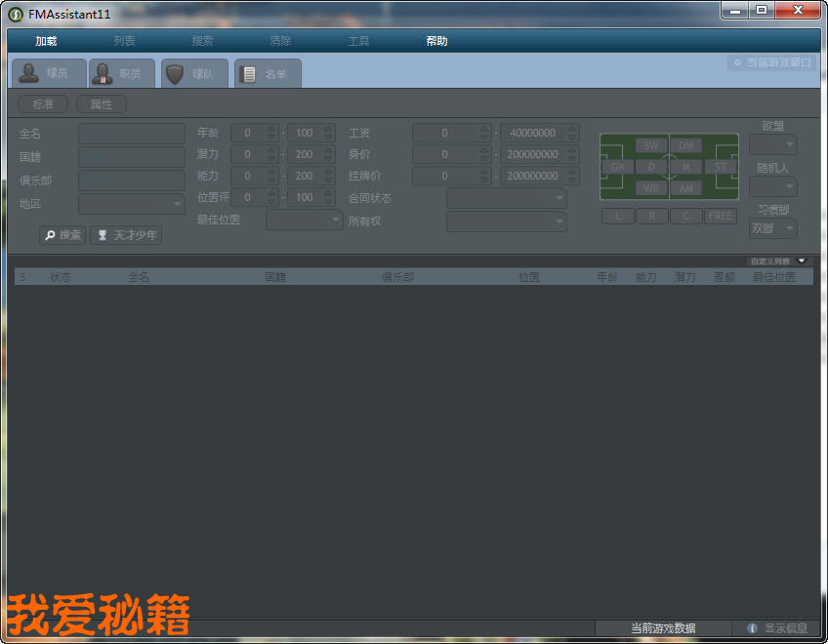Viewport: 828px width, 644px height.
Task: Open the 加载 menu
Action: click(x=46, y=41)
